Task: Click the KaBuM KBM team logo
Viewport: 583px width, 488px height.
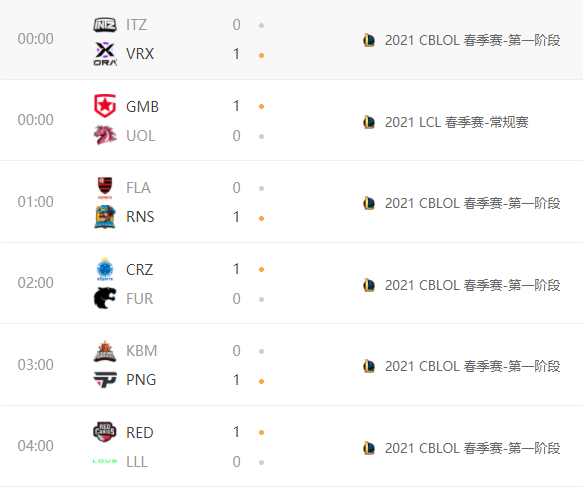Action: point(105,351)
